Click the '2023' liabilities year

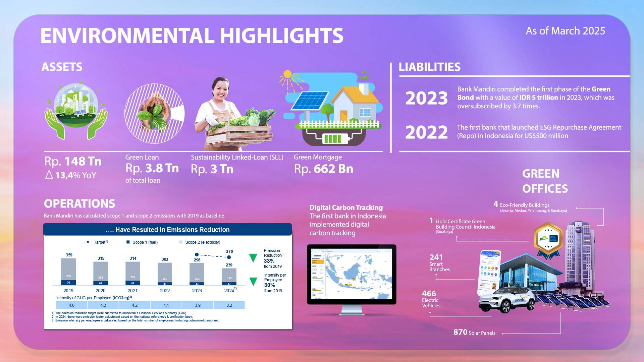(427, 98)
